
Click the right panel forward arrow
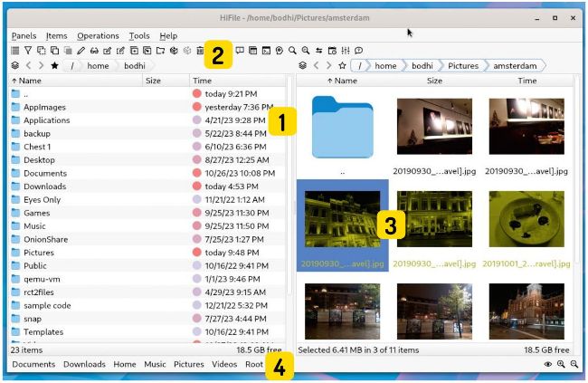pyautogui.click(x=327, y=65)
